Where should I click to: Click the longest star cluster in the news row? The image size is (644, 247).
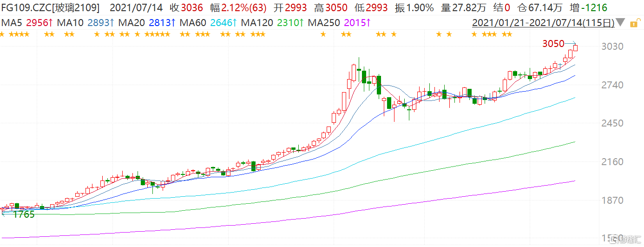point(157,34)
